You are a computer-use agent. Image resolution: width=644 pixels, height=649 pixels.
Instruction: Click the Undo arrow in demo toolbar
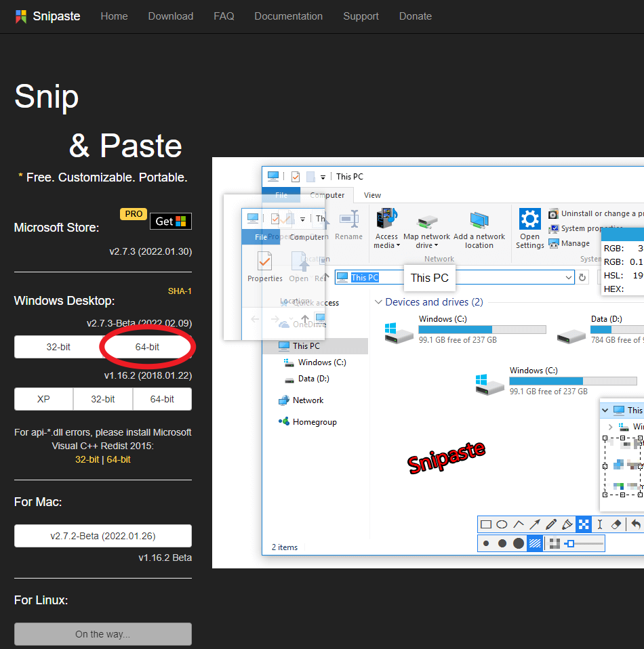click(636, 524)
